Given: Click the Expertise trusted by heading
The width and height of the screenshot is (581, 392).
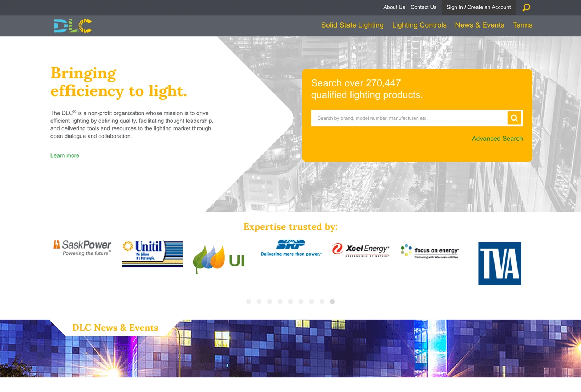Looking at the screenshot, I should click(x=290, y=227).
